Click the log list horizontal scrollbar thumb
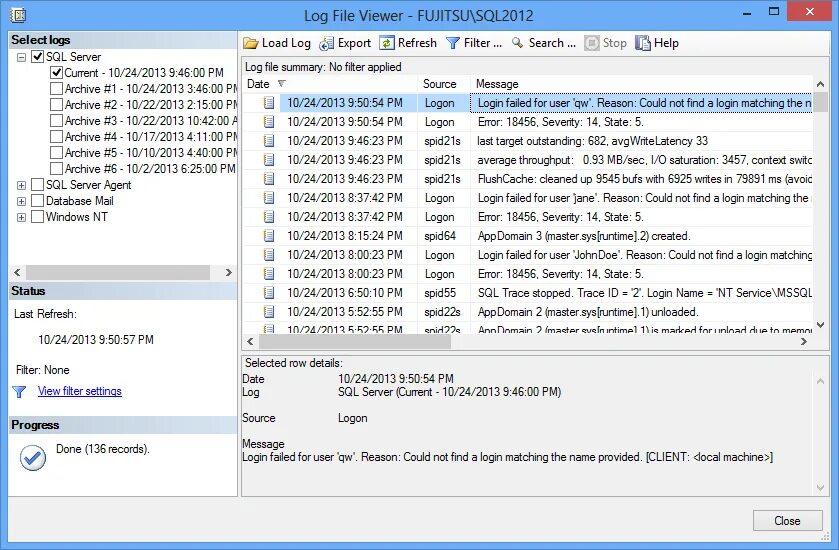 pyautogui.click(x=355, y=341)
